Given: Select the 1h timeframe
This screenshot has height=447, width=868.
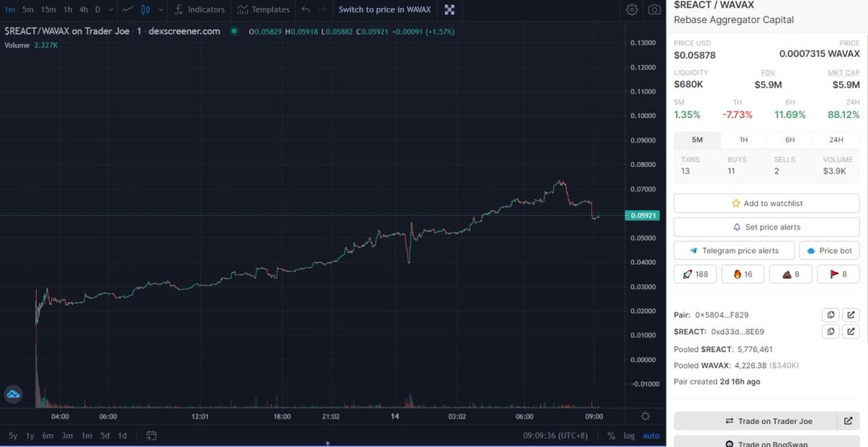Looking at the screenshot, I should click(x=67, y=9).
